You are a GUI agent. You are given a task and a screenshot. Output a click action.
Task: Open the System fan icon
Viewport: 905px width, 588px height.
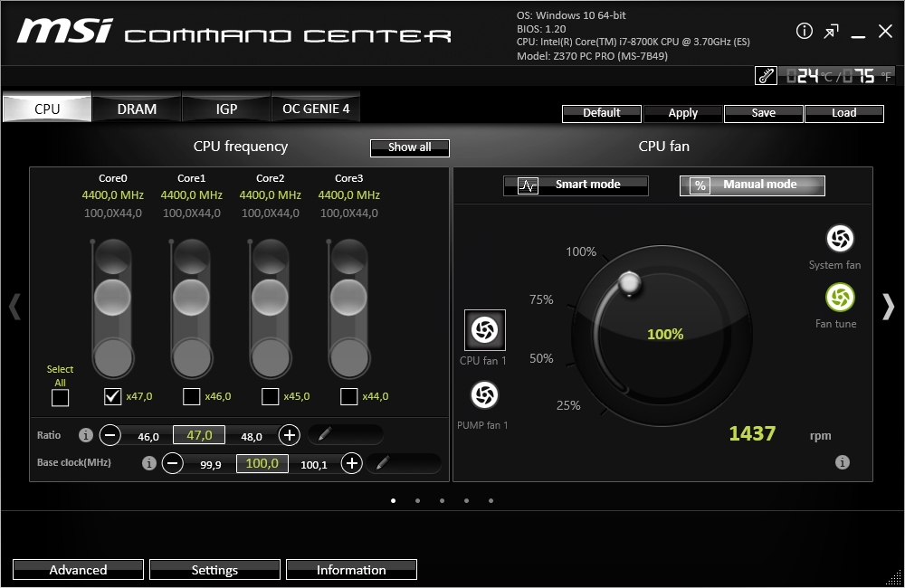pyautogui.click(x=840, y=238)
